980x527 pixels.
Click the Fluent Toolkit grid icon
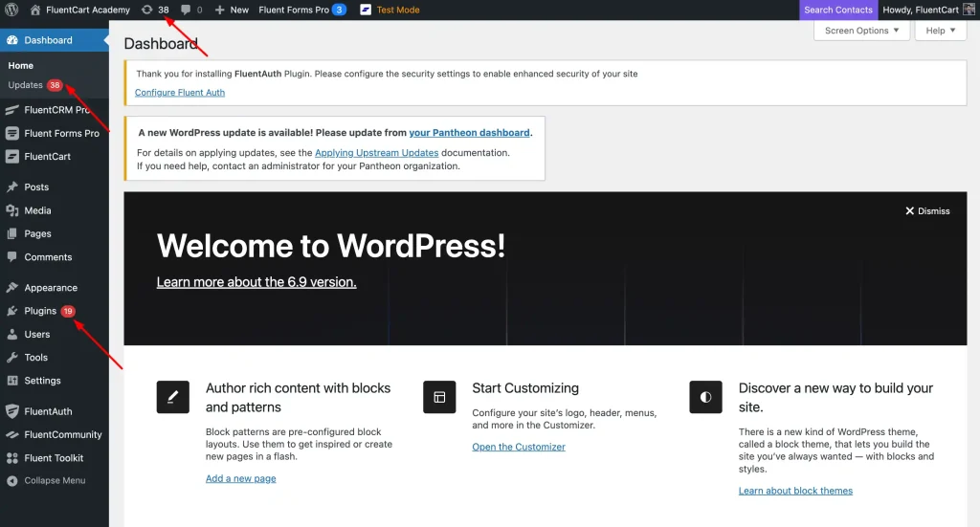coord(11,458)
